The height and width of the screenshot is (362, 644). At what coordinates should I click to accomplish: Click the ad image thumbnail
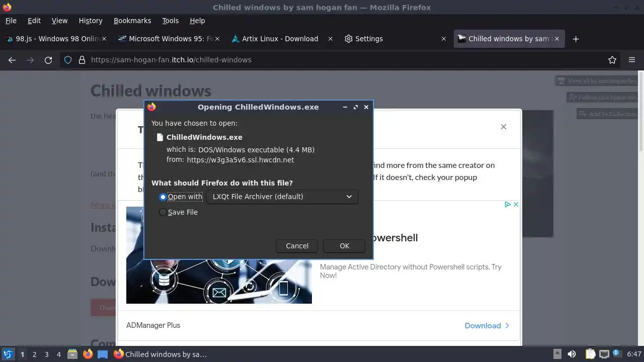click(219, 255)
